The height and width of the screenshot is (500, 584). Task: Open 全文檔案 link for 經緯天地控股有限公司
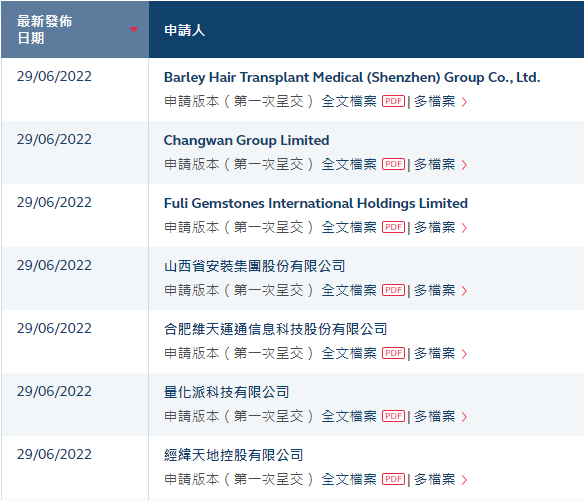pos(349,479)
